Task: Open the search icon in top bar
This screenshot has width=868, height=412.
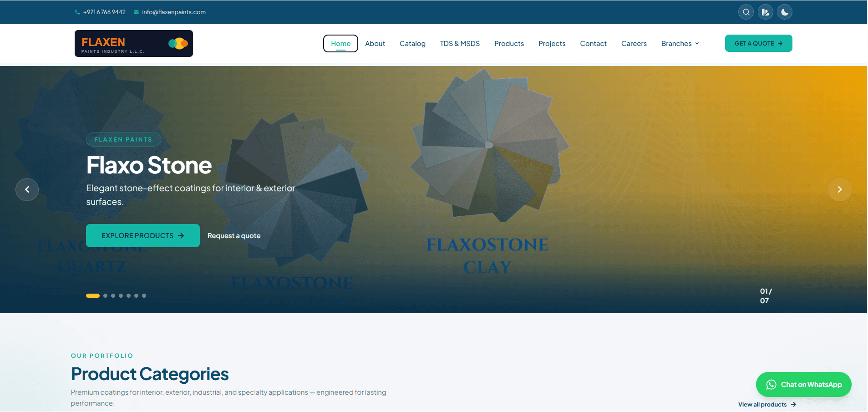Action: click(x=746, y=12)
